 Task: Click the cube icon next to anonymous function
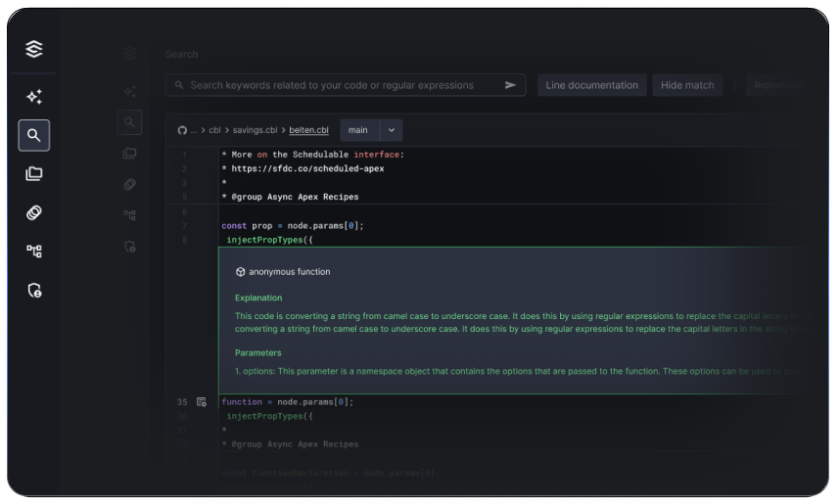tap(240, 272)
